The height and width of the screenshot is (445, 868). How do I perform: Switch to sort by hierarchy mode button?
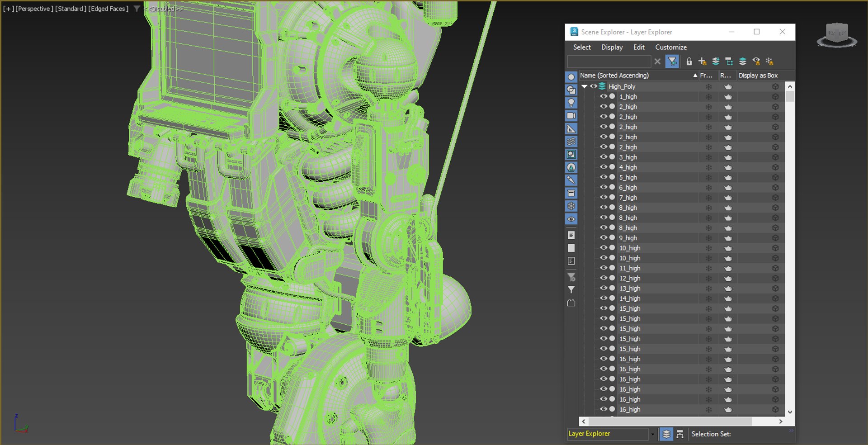point(680,434)
